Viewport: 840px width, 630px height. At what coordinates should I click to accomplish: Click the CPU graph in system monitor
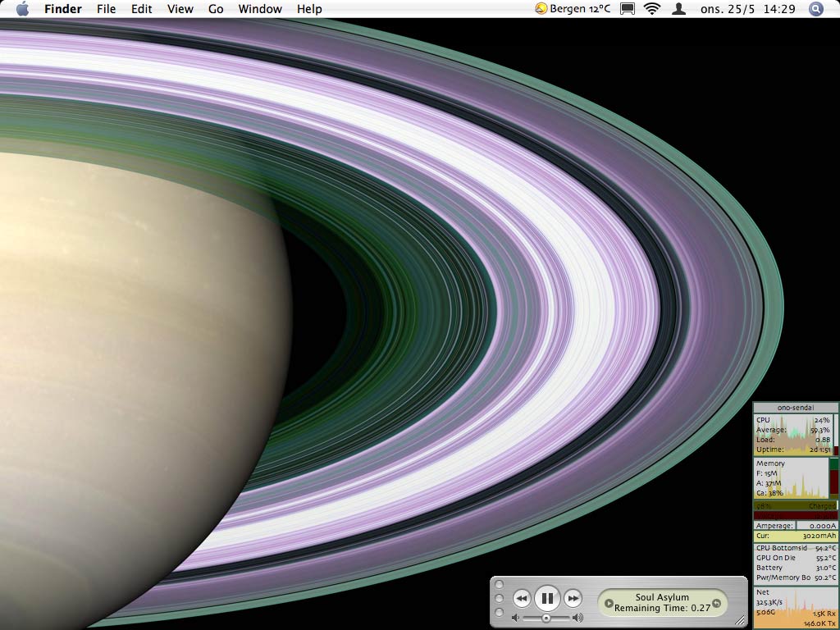point(794,435)
